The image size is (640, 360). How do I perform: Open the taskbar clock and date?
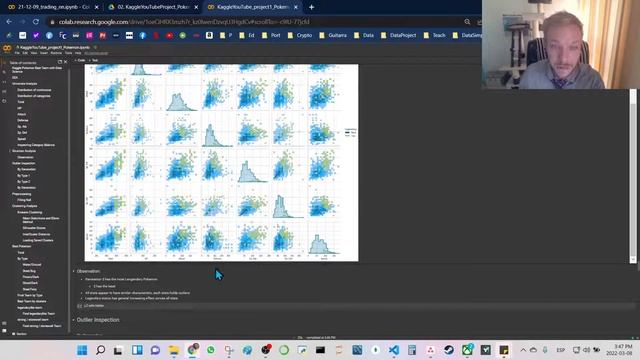[x=619, y=350]
